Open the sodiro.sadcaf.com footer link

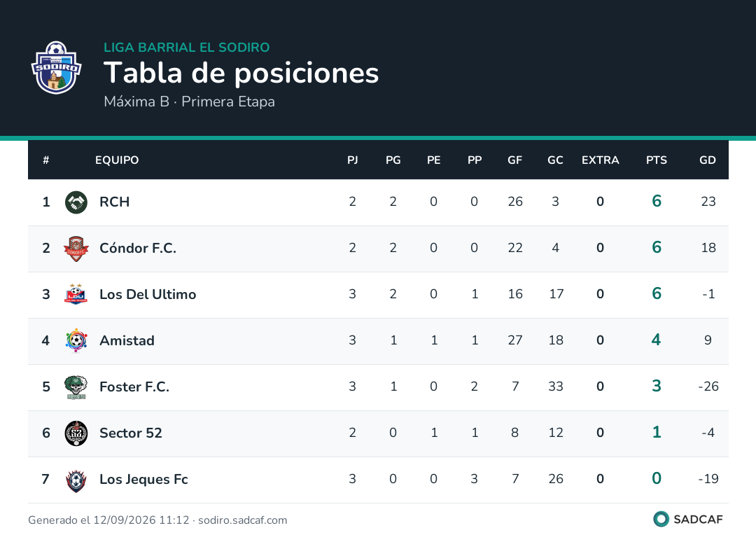pos(242,520)
